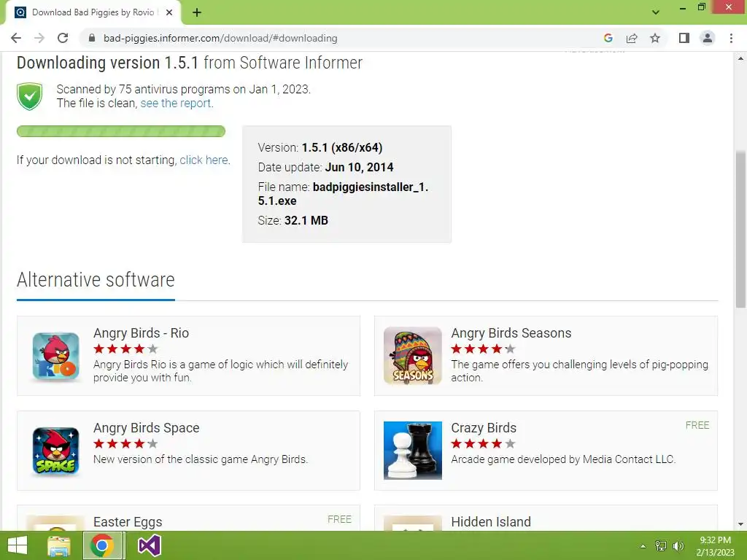Open the Windows Start menu

[18, 545]
